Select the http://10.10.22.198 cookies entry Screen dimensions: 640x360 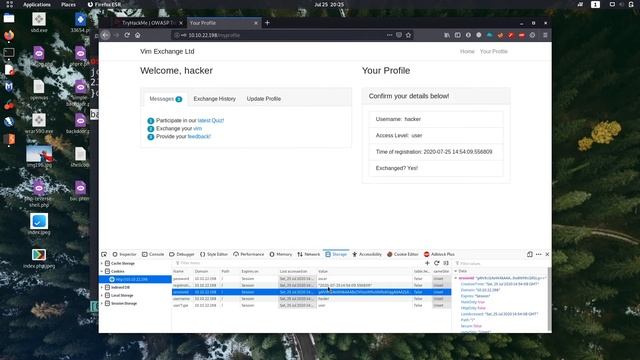pos(135,279)
